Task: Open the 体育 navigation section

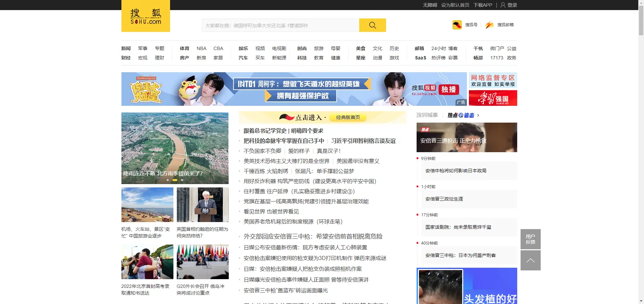Action: (x=184, y=48)
